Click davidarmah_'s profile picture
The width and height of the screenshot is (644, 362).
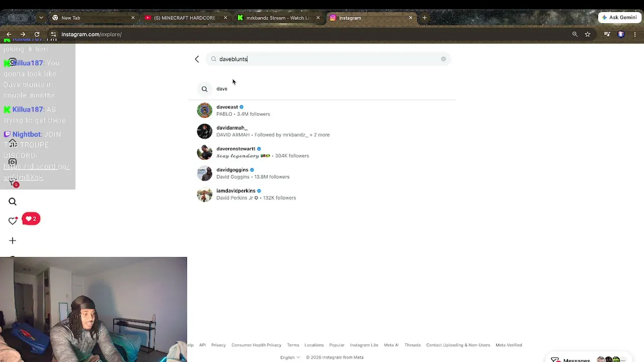tap(204, 131)
